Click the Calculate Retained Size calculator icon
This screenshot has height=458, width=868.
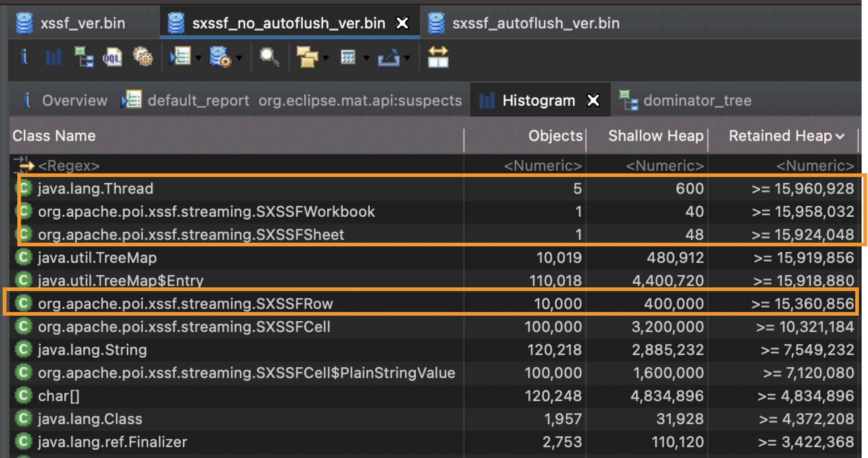(348, 57)
